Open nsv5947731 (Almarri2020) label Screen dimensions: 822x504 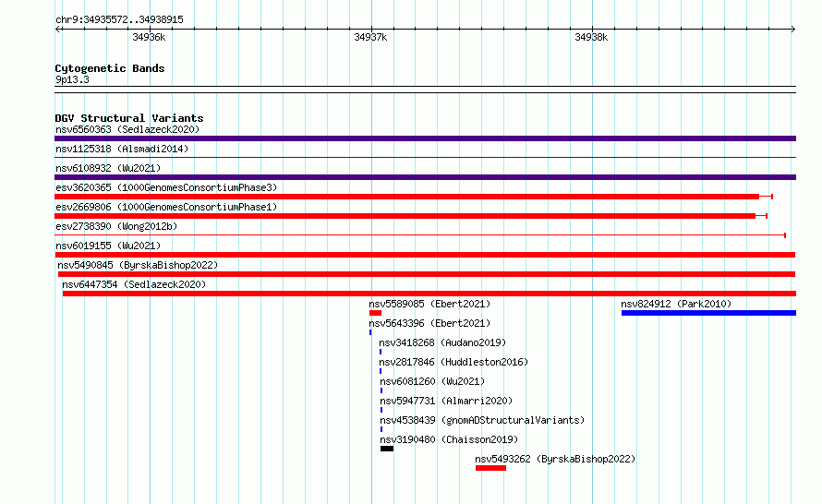click(446, 401)
